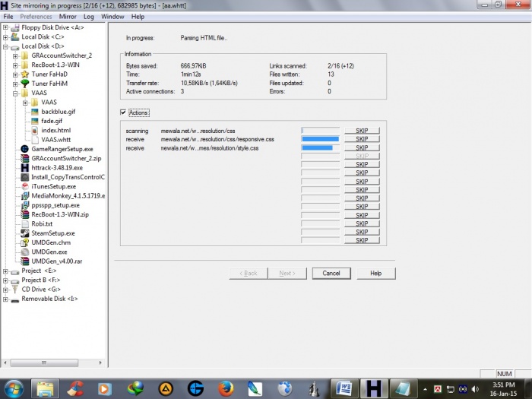Click the responsive.css progress bar
Viewport: 532px width, 399px height.
click(320, 139)
